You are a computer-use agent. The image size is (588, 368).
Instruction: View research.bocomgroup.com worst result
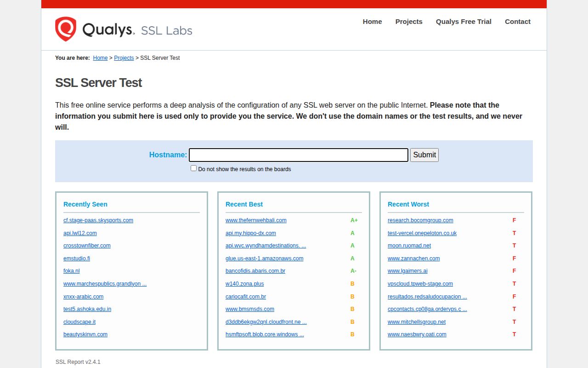point(420,220)
